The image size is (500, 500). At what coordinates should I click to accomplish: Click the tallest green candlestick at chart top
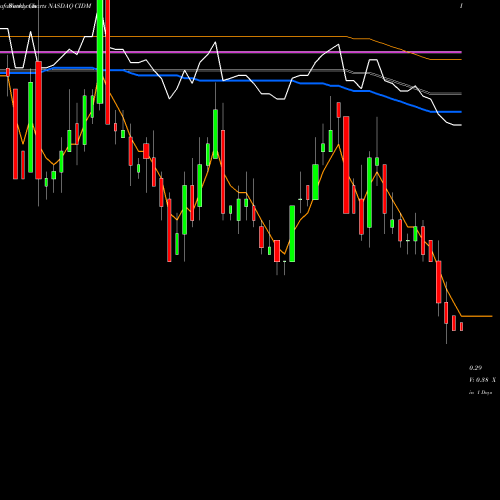pyautogui.click(x=100, y=52)
